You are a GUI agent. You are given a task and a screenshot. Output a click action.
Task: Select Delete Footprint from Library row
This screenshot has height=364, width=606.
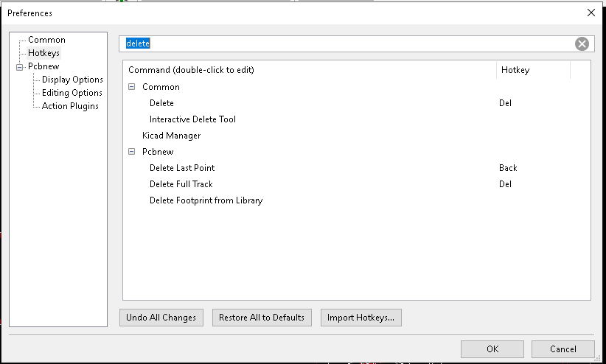pos(357,200)
